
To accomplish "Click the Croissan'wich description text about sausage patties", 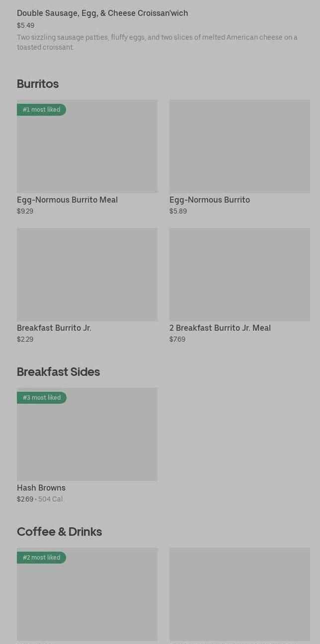I will [157, 42].
